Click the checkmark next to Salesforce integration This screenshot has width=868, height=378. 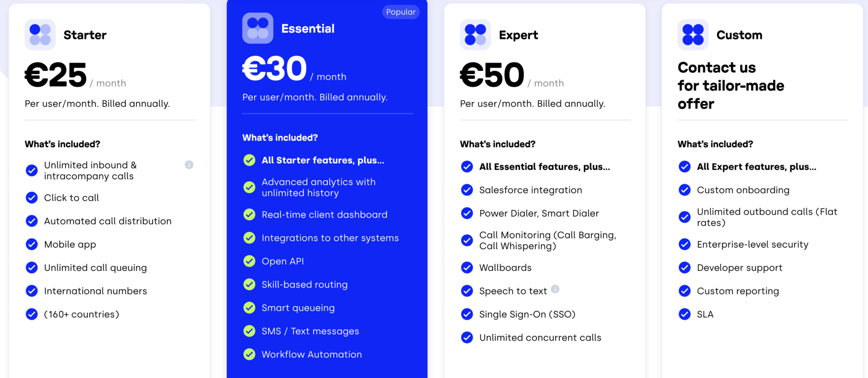pyautogui.click(x=467, y=190)
